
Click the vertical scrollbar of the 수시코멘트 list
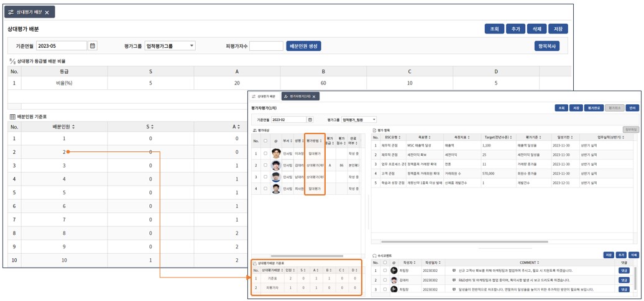[636, 278]
